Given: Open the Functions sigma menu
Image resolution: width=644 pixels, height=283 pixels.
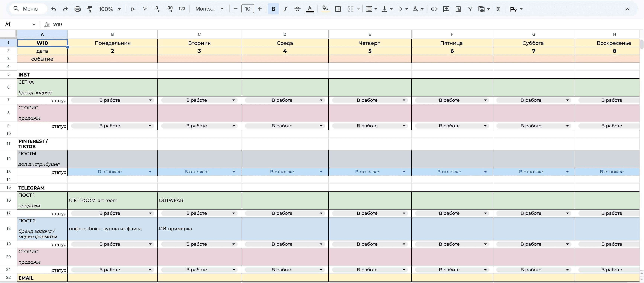Looking at the screenshot, I should (x=498, y=9).
